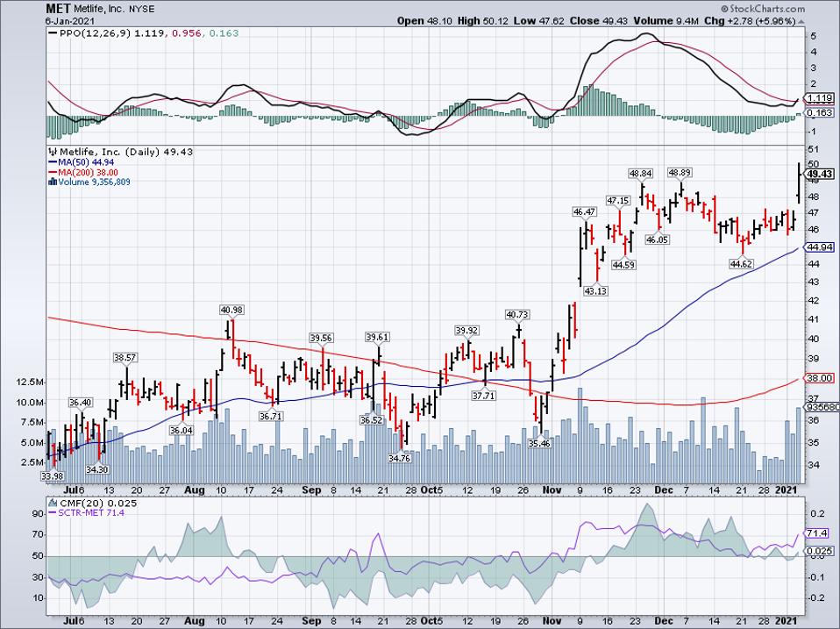Click the 39.56 price callout
Image resolution: width=840 pixels, height=629 pixels.
321,338
